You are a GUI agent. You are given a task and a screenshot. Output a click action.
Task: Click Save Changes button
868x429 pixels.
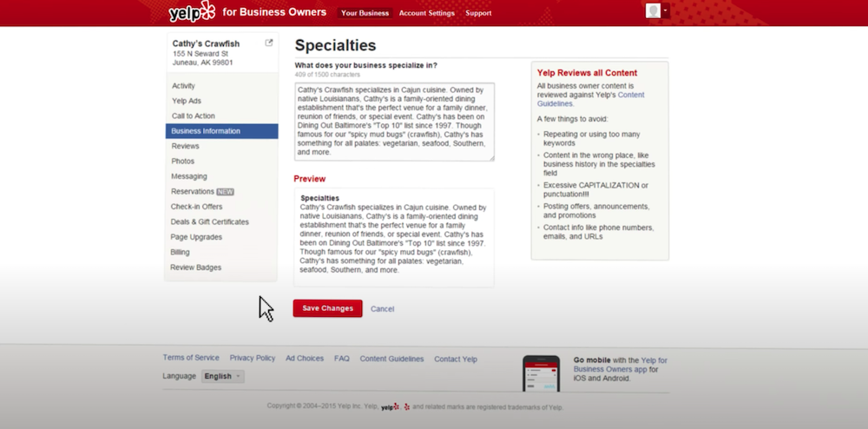328,308
